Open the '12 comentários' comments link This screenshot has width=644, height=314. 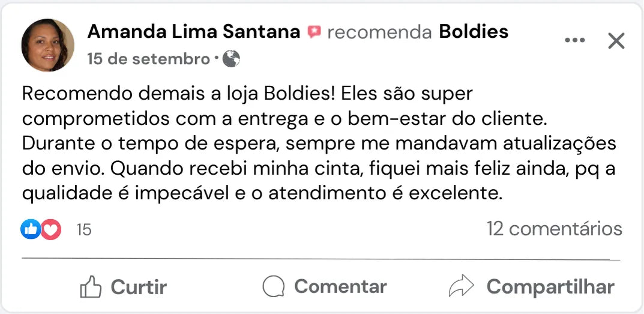tap(554, 229)
